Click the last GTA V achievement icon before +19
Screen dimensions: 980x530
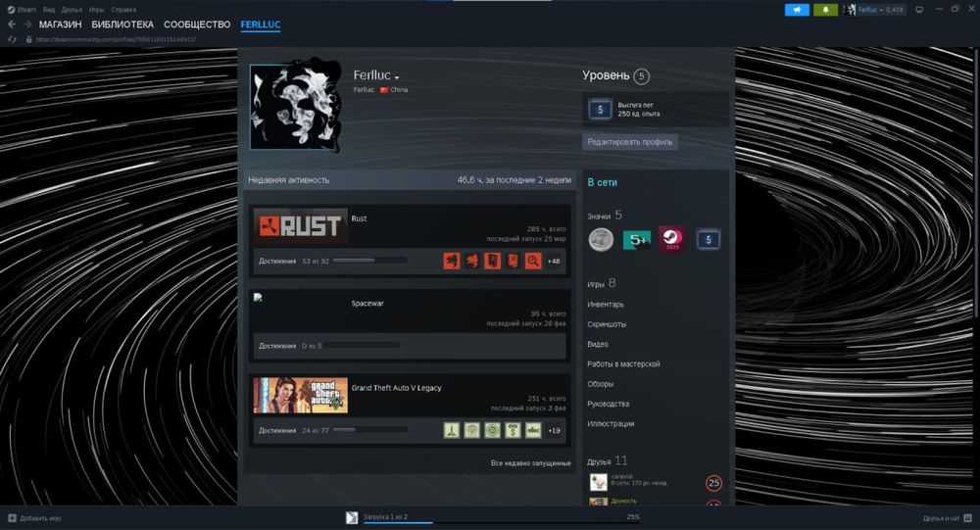pos(533,430)
